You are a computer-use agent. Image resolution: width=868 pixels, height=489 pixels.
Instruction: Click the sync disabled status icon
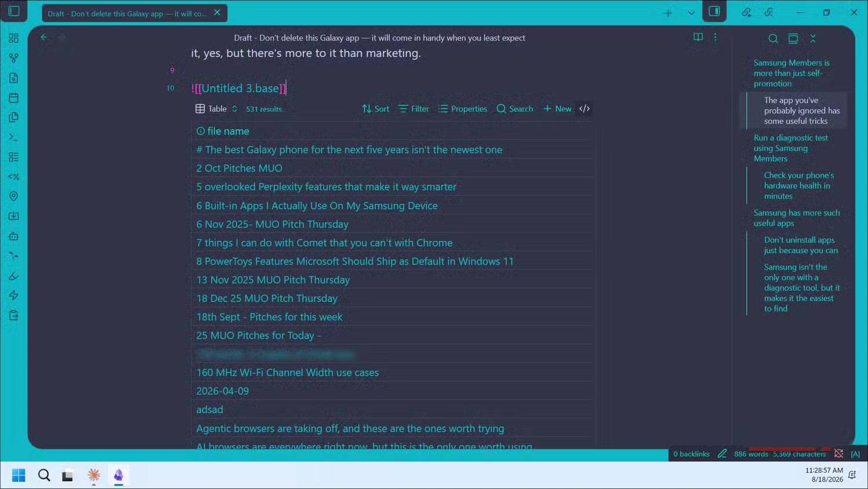(838, 454)
